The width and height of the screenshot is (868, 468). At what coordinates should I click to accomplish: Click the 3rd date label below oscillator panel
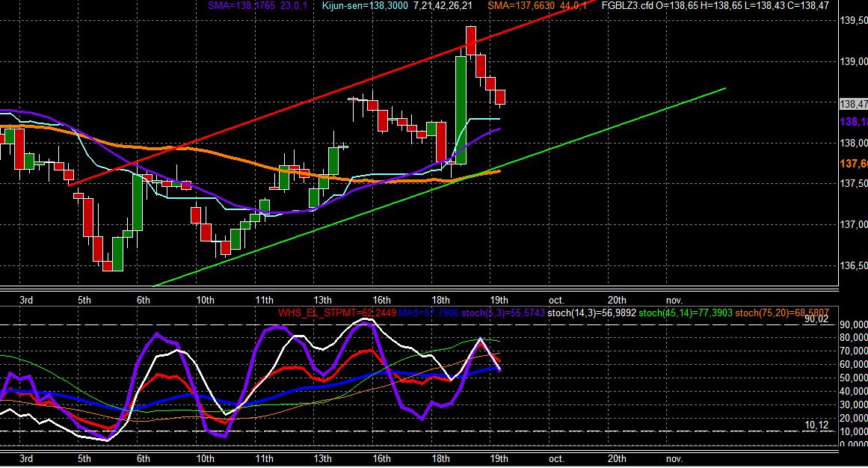pyautogui.click(x=26, y=458)
